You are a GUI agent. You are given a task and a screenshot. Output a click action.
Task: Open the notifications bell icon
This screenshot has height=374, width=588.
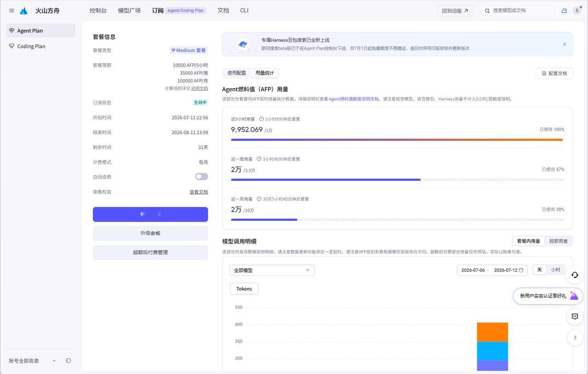(x=564, y=11)
